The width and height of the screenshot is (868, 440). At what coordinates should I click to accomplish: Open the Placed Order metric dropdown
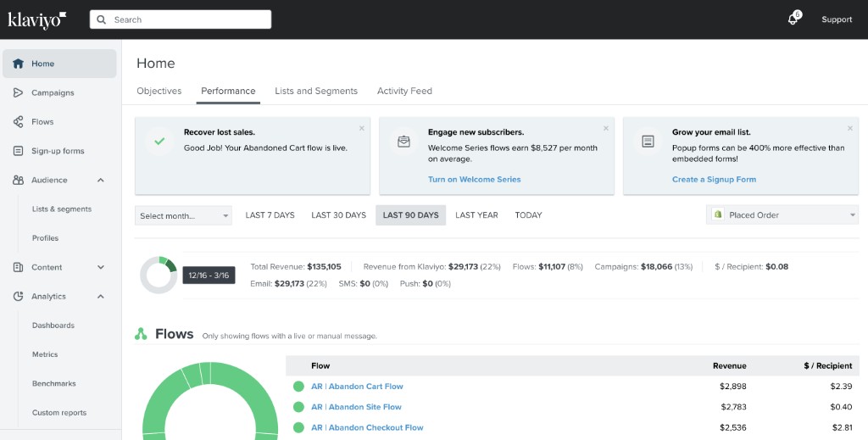pos(782,214)
